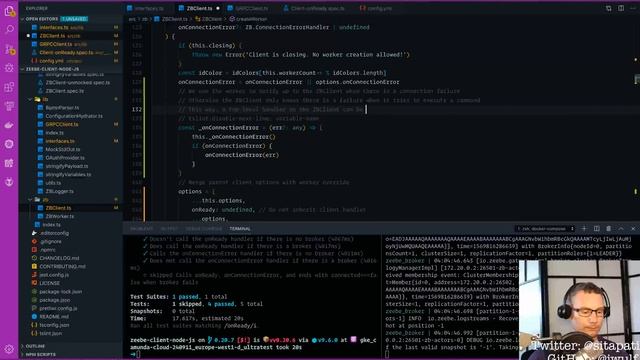
Task: Switch to the interfaces.ts editor tab
Action: pos(145,8)
